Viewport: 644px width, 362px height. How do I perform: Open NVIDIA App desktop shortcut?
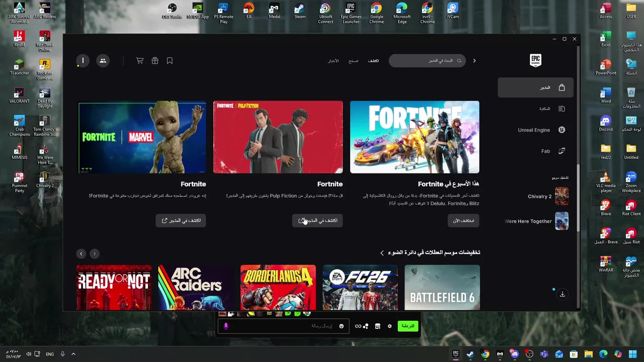click(x=198, y=12)
